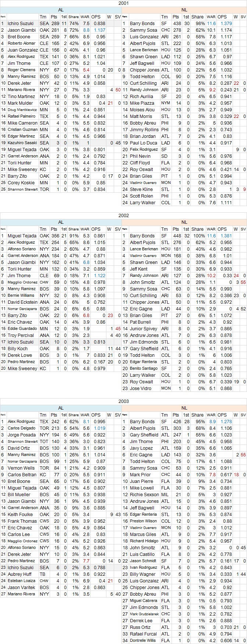Click the Doug Mientkiewicz name
Screen dimensions: 247x644
click(x=23, y=109)
